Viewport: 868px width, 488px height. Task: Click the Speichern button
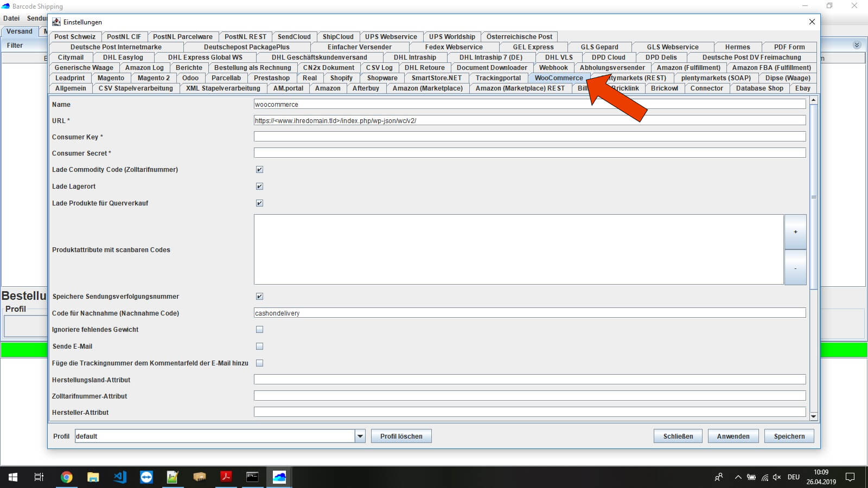click(789, 436)
